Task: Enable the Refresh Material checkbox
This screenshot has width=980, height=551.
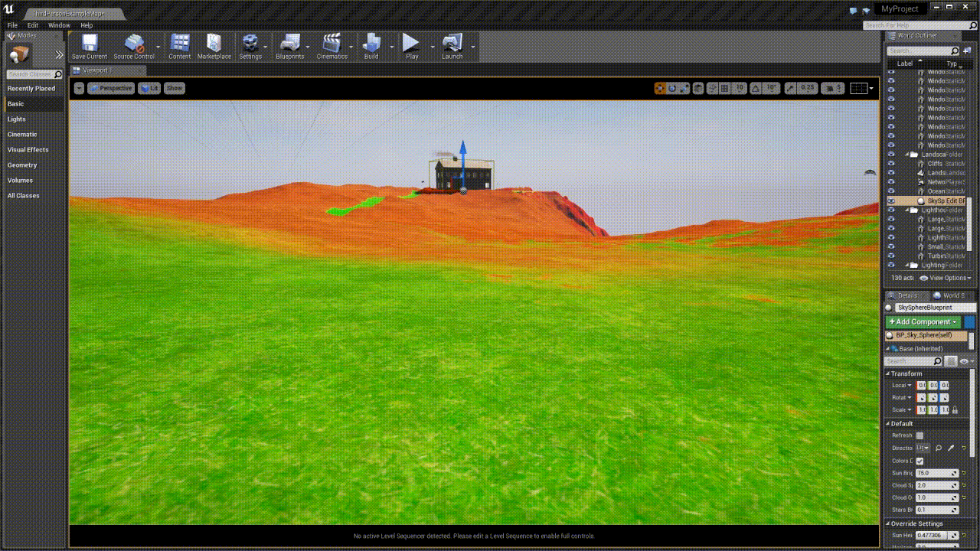Action: tap(920, 435)
